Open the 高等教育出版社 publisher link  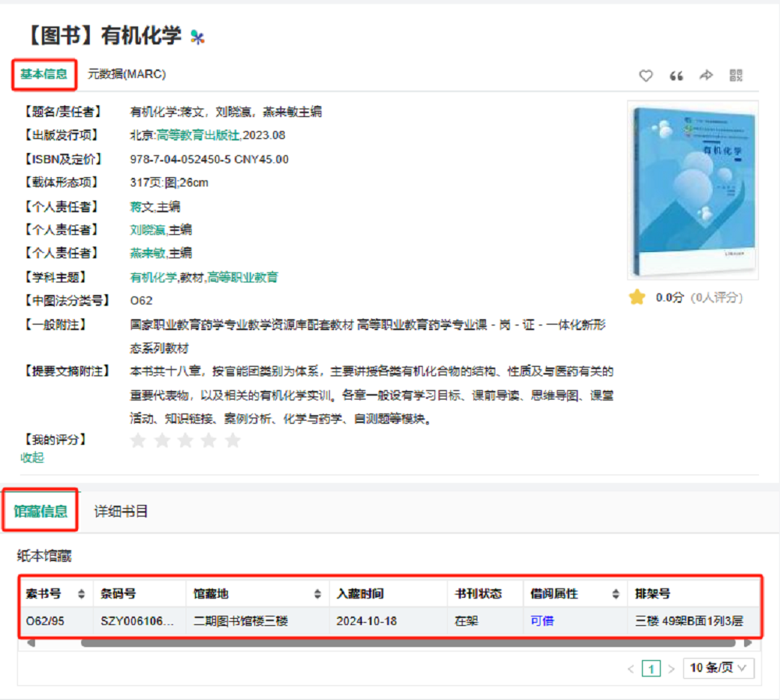(x=198, y=135)
